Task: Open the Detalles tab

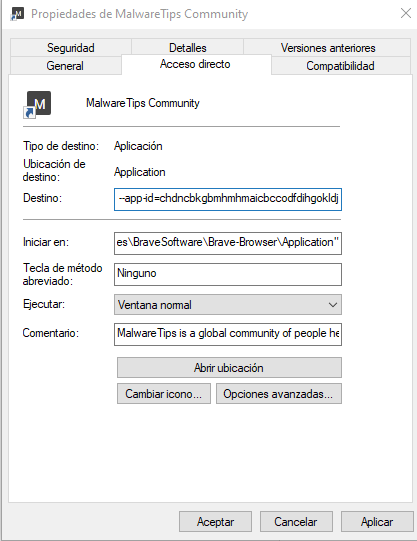Action: point(188,48)
